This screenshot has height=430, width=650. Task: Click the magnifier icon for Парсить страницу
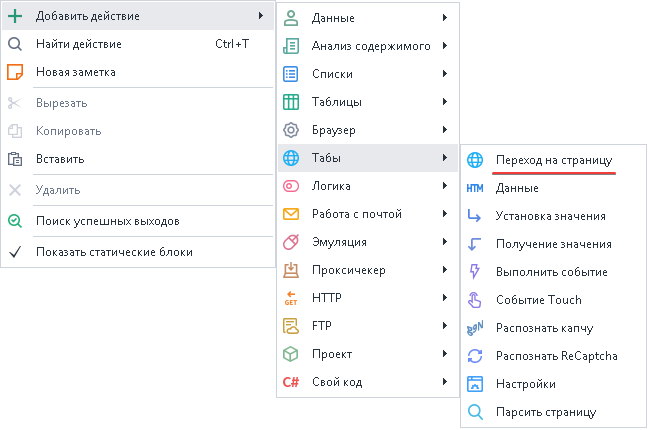pos(475,412)
